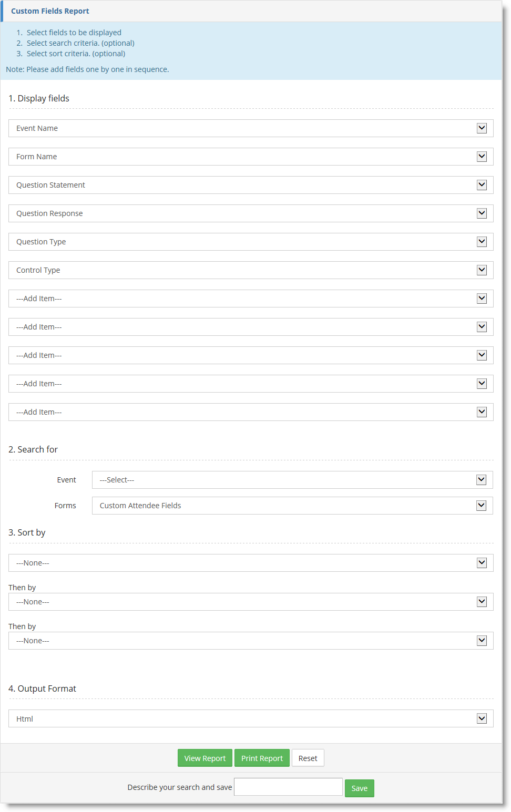Expand the second Then by dropdown
Viewport: 511px width, 812px height.
click(251, 641)
